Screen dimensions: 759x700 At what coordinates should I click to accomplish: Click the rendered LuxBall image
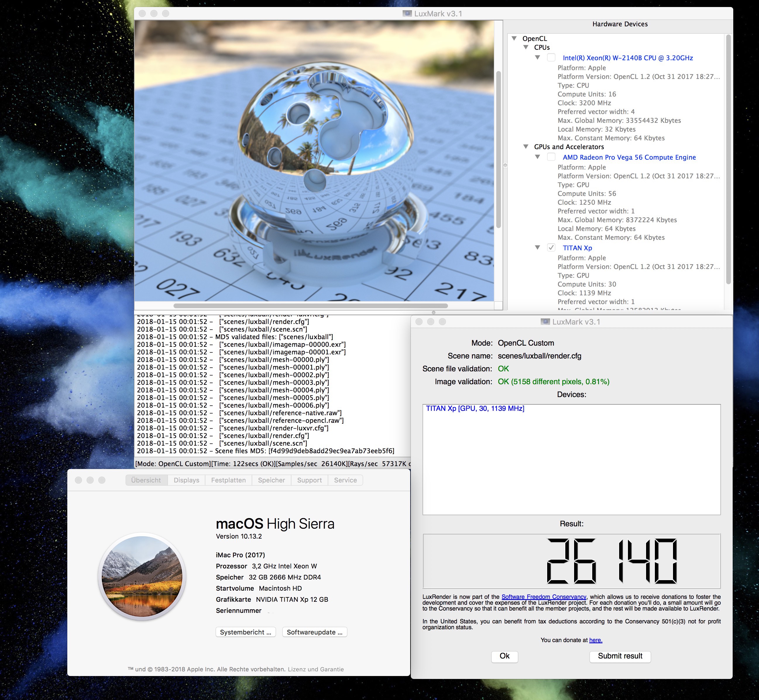pos(314,161)
